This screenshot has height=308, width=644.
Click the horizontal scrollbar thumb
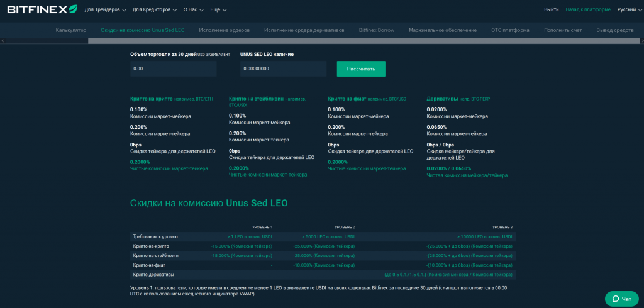pyautogui.click(x=364, y=41)
